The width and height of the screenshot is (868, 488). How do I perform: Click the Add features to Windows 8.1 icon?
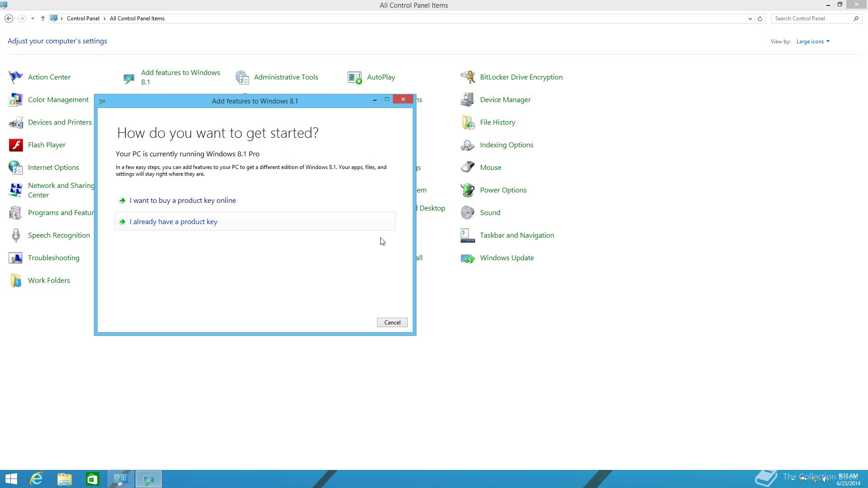(x=129, y=78)
